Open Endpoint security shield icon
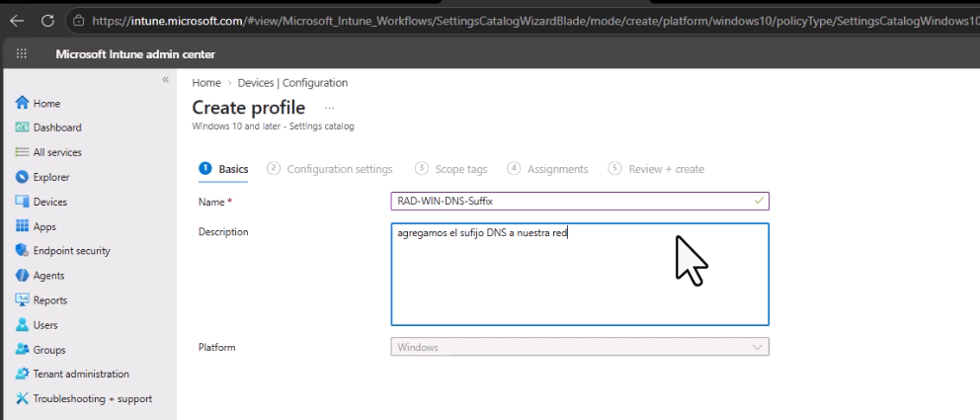Screen dimensions: 980x420 coord(23,251)
